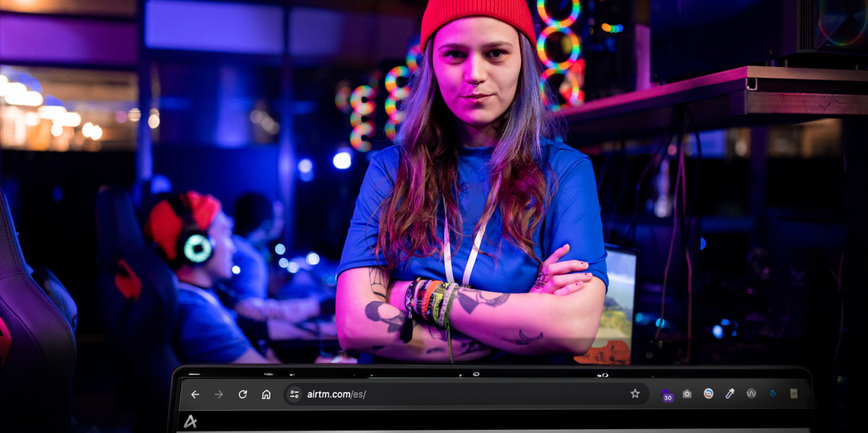Open the gray wave W extension

point(751,393)
